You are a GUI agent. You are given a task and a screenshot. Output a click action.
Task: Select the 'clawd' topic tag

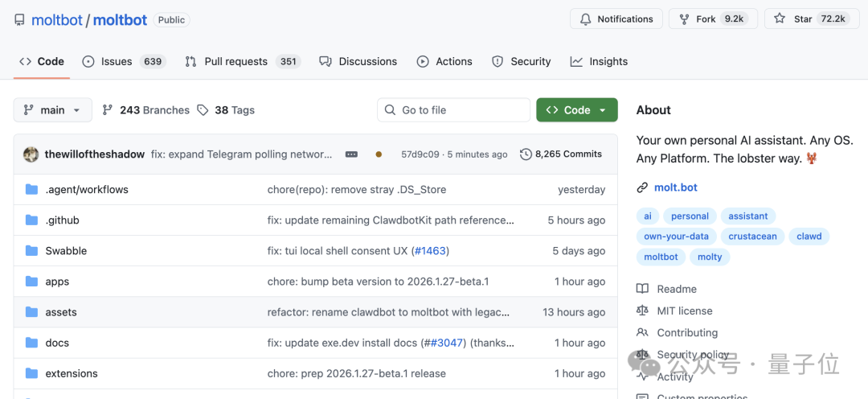809,237
